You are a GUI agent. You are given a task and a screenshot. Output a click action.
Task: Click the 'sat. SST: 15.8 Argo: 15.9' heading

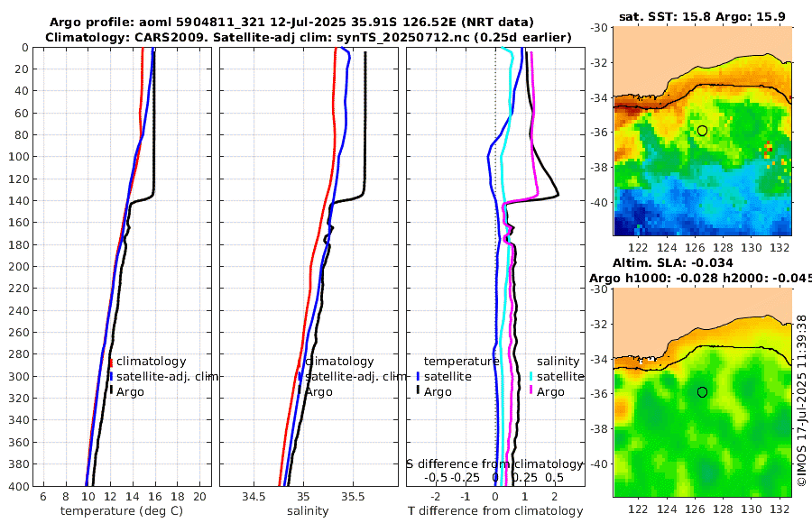702,16
